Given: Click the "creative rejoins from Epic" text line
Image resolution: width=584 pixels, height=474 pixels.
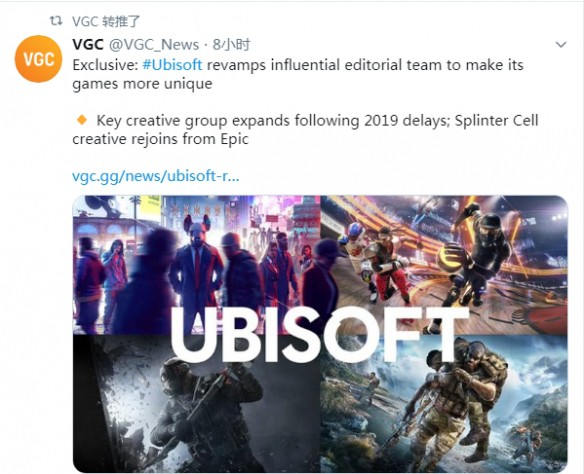Looking at the screenshot, I should click(160, 139).
